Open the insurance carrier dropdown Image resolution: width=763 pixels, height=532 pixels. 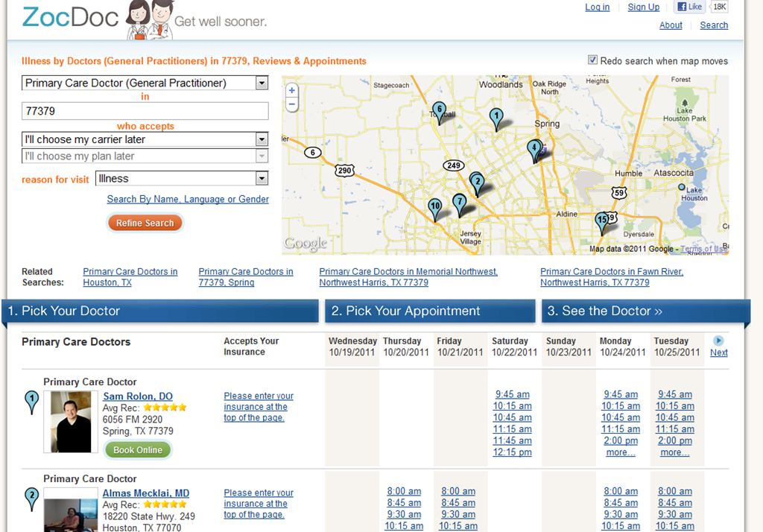point(145,139)
